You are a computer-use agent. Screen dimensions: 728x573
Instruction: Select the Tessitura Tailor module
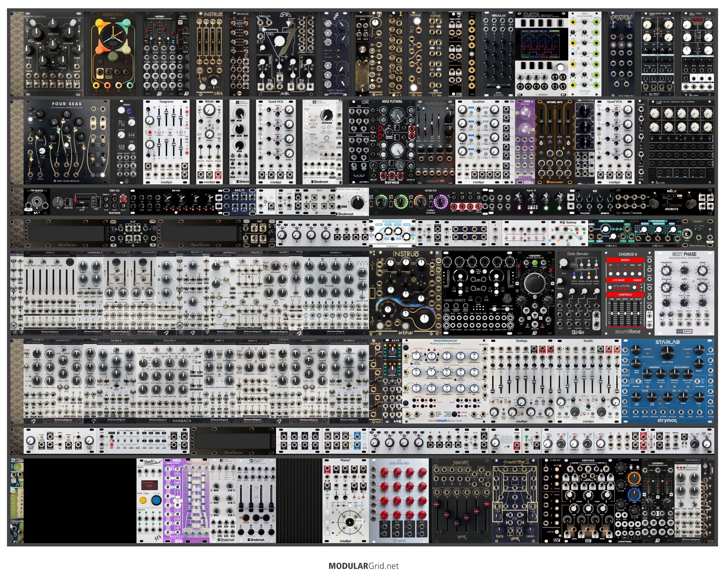(352, 202)
